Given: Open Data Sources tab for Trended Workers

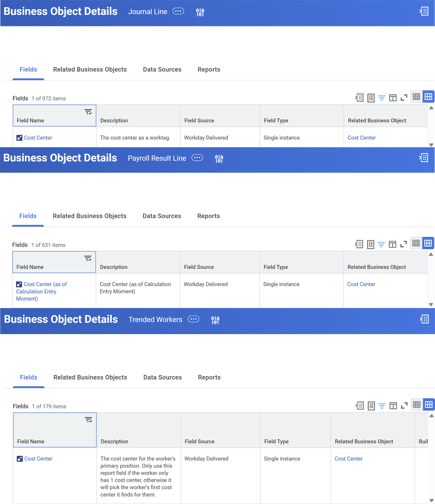Looking at the screenshot, I should (162, 377).
